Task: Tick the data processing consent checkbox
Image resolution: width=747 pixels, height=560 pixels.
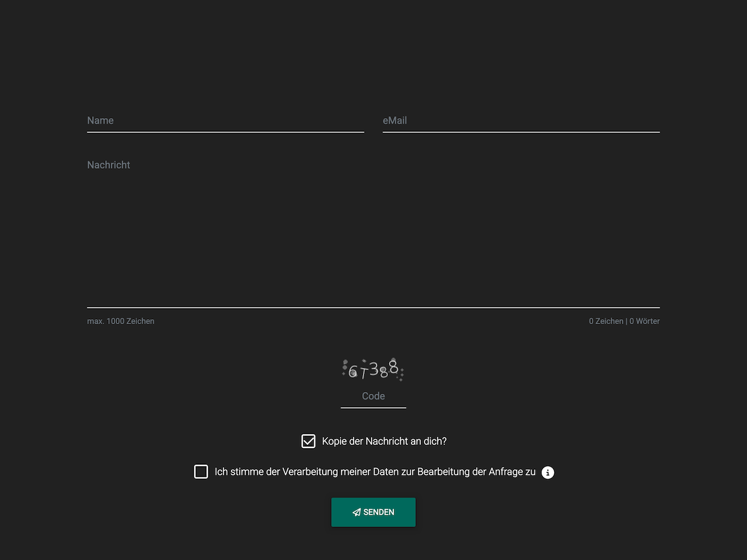Action: coord(201,472)
